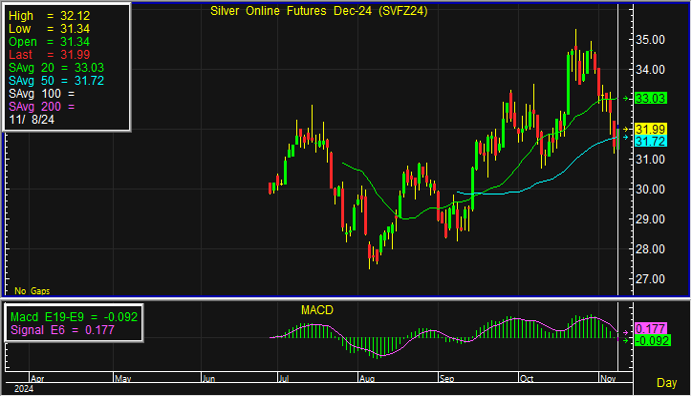Click the Nov label on the time axis
This screenshot has height=397, width=692.
click(608, 378)
